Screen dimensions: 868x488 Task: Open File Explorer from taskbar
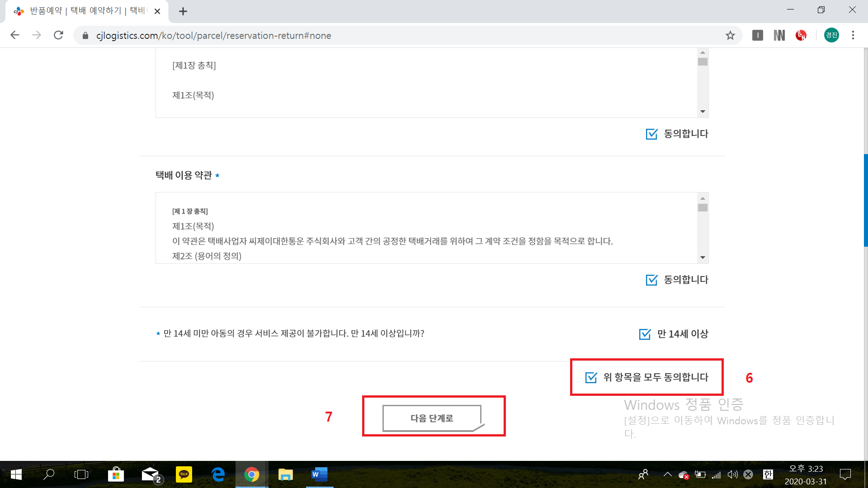coord(285,474)
